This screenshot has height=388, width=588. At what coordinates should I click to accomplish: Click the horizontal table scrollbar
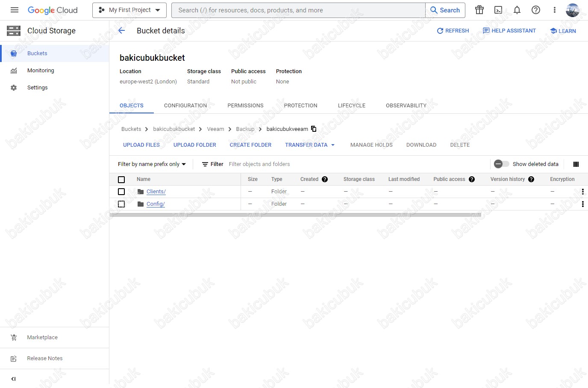(x=295, y=215)
